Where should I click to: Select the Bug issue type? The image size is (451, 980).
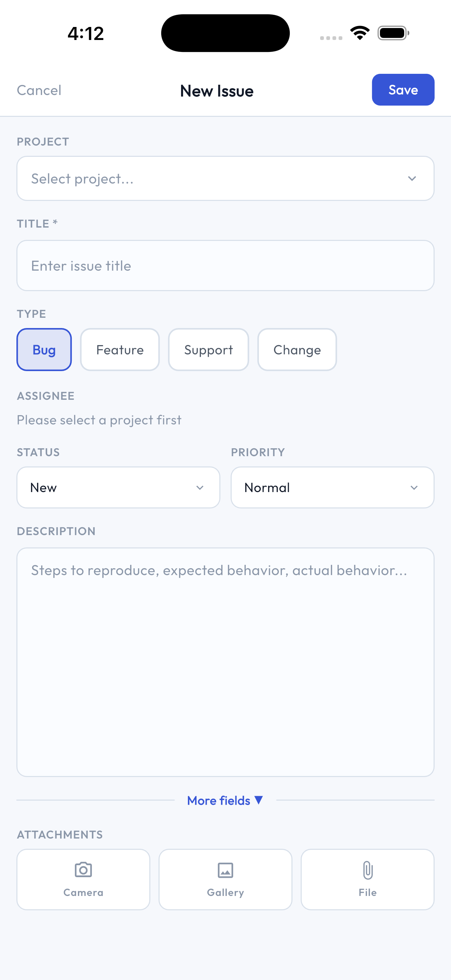44,349
